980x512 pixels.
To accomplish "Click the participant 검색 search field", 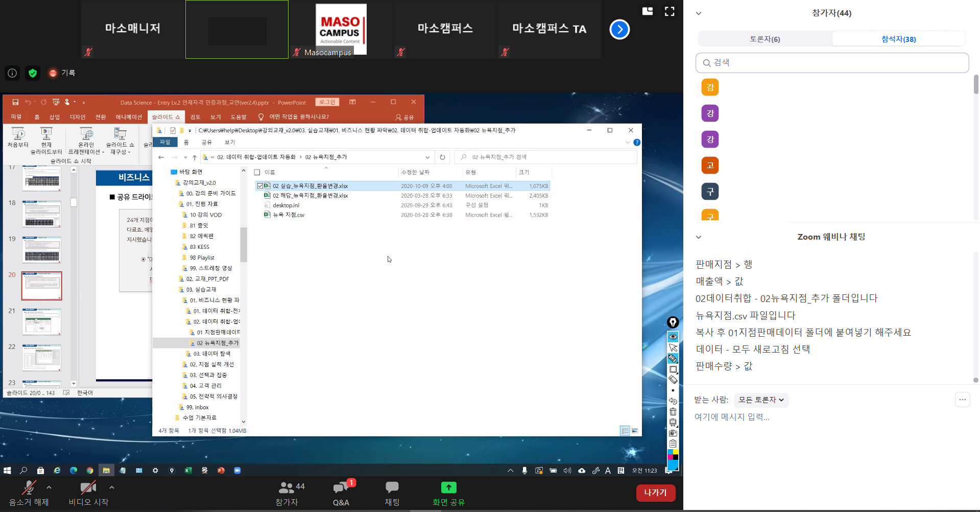I will tap(832, 63).
